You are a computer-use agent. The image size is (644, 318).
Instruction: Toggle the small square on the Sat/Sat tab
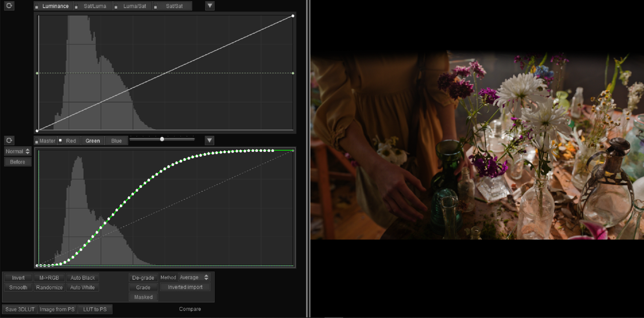coord(156,7)
